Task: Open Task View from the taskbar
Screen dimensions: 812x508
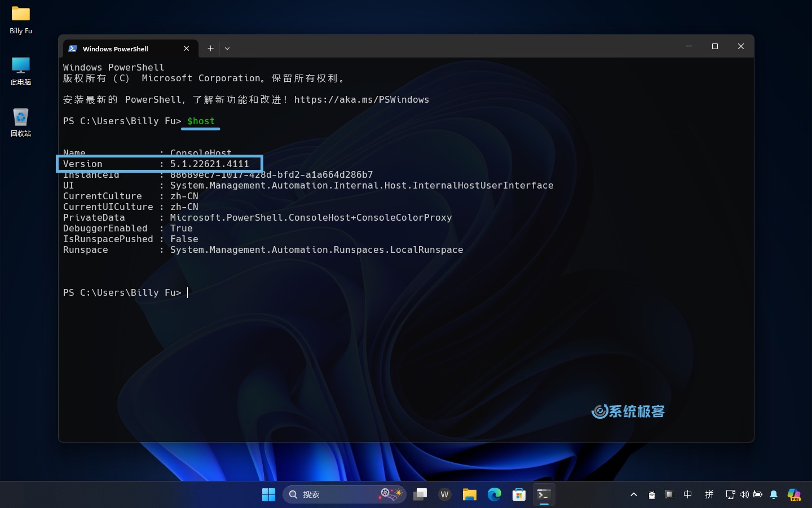Action: [x=420, y=495]
